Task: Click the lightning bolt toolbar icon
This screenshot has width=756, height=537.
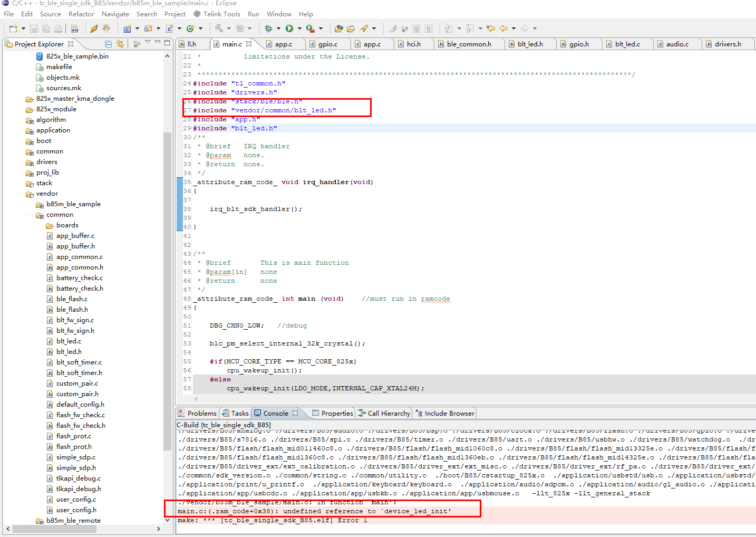Action: pyautogui.click(x=94, y=28)
